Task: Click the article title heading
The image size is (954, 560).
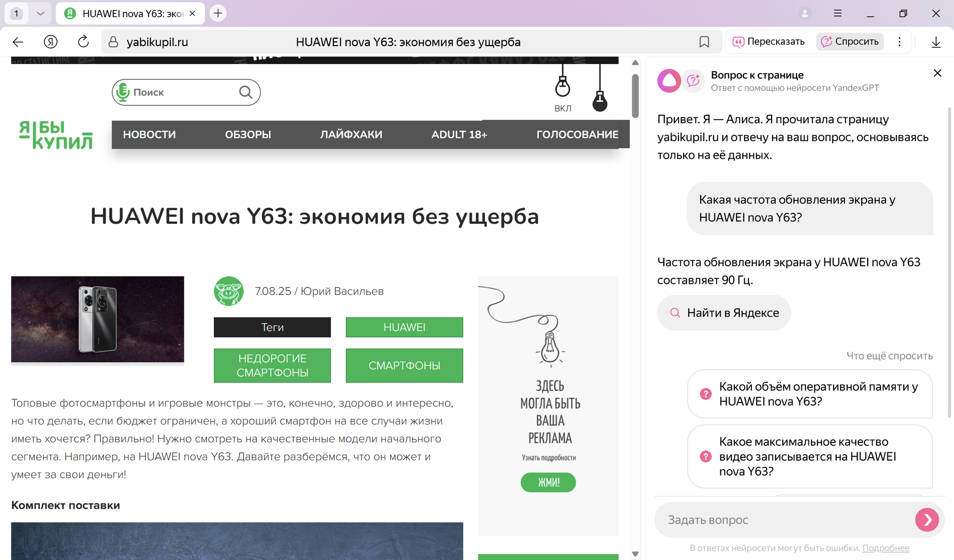Action: click(x=315, y=216)
